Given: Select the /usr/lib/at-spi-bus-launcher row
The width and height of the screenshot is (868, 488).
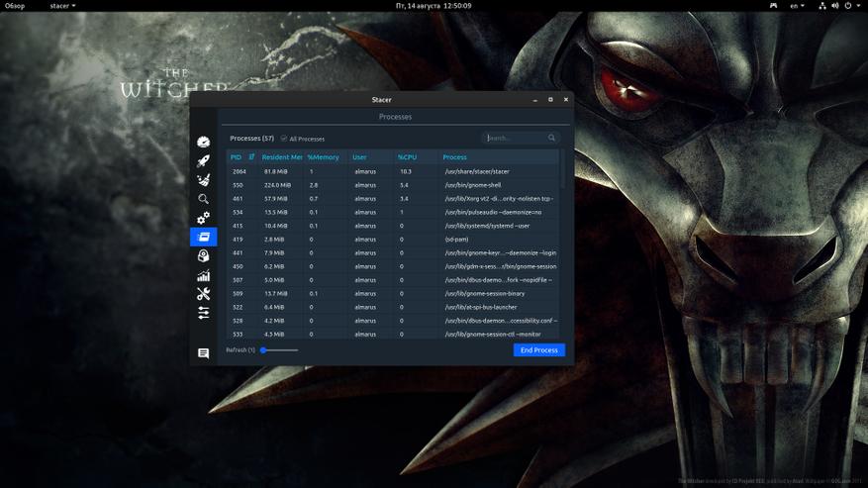Looking at the screenshot, I should [x=393, y=307].
